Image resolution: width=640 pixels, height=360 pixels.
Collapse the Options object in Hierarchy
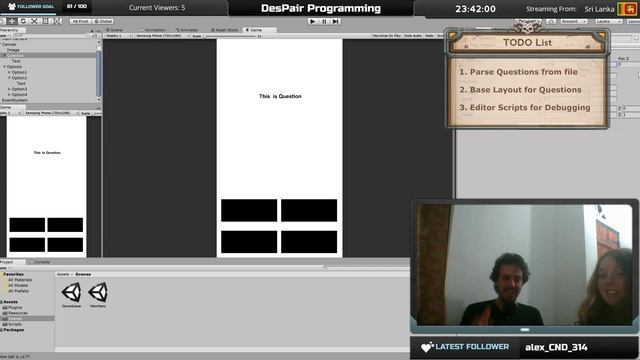click(x=4, y=67)
